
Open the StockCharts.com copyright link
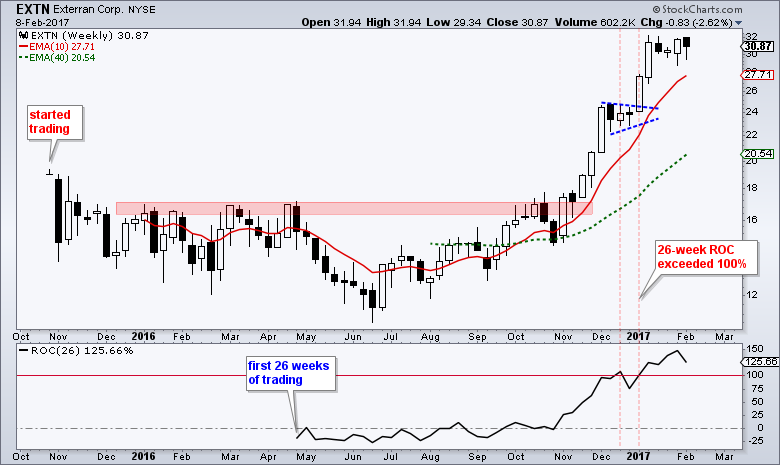click(697, 9)
